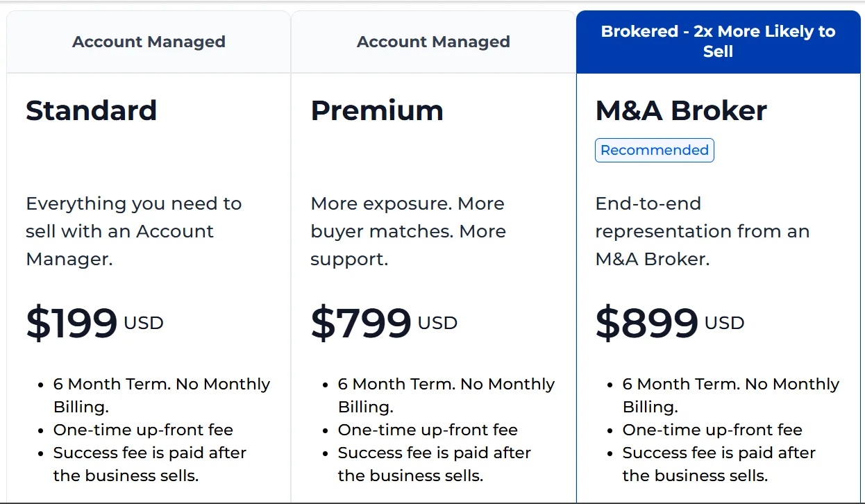Click 'One-time up-front fee' in M&A Broker plan

point(712,430)
